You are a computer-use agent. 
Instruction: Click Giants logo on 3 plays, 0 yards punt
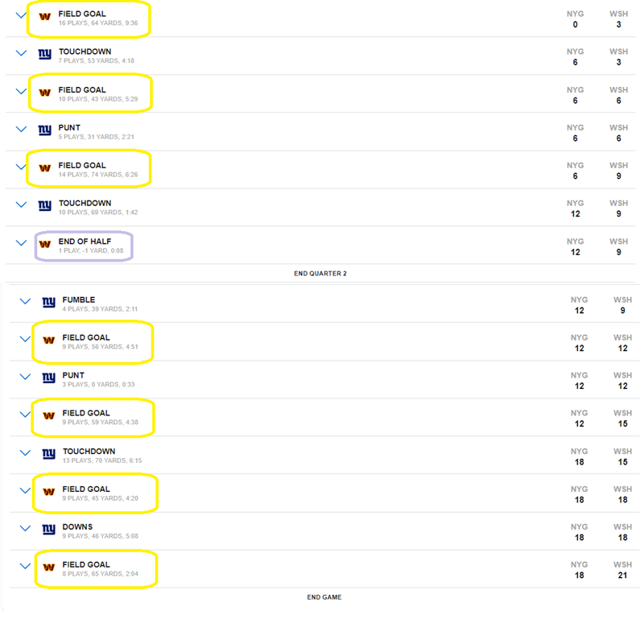(x=49, y=378)
